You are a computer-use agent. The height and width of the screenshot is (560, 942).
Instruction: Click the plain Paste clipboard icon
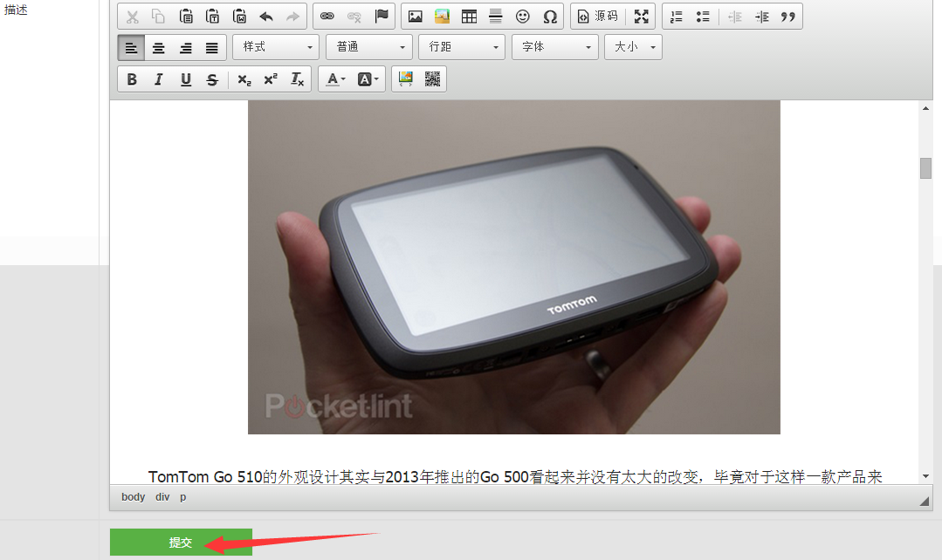coord(186,17)
